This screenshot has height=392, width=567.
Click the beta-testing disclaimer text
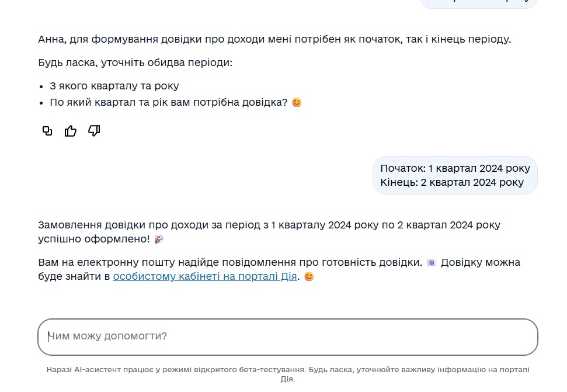click(288, 373)
